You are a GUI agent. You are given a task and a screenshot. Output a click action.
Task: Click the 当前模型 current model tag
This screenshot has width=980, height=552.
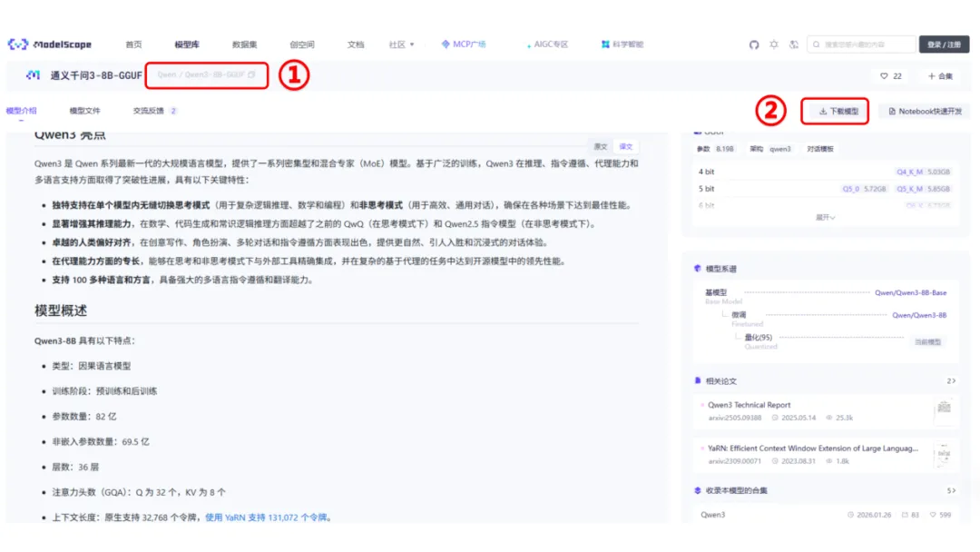coord(927,342)
